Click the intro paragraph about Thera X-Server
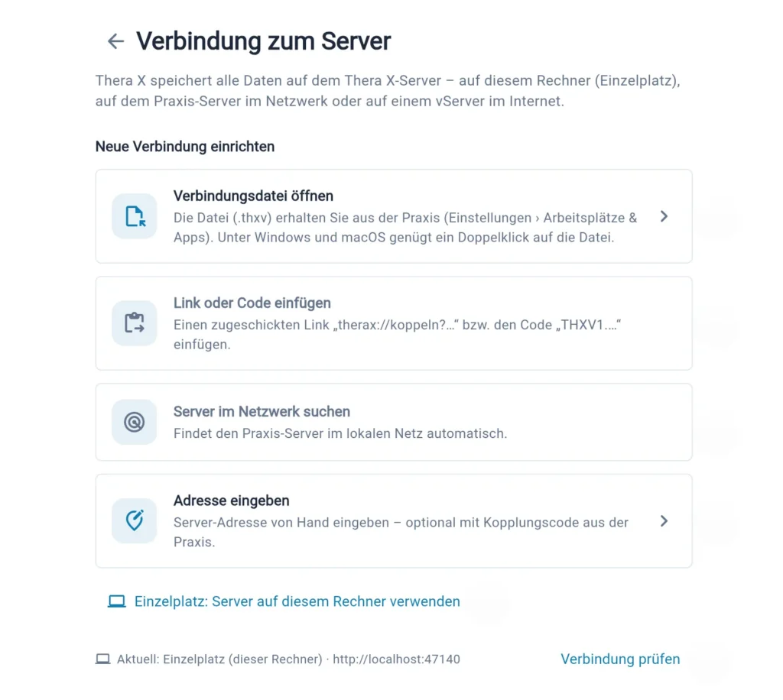This screenshot has height=700, width=783. 388,91
